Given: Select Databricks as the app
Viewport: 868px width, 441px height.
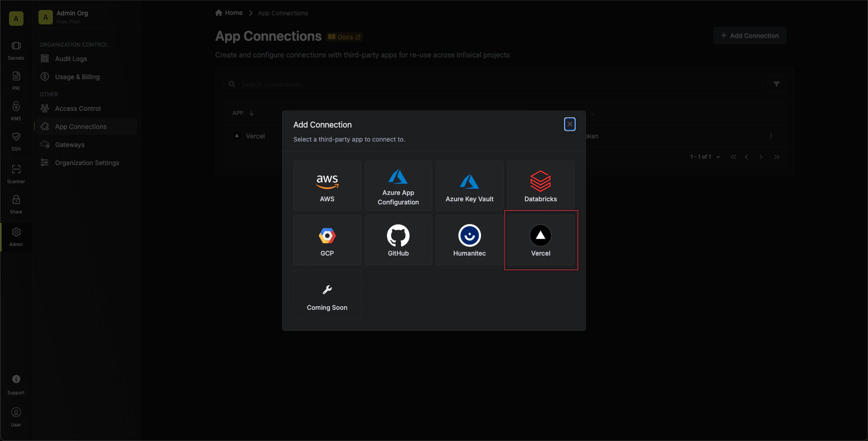Looking at the screenshot, I should tap(541, 185).
